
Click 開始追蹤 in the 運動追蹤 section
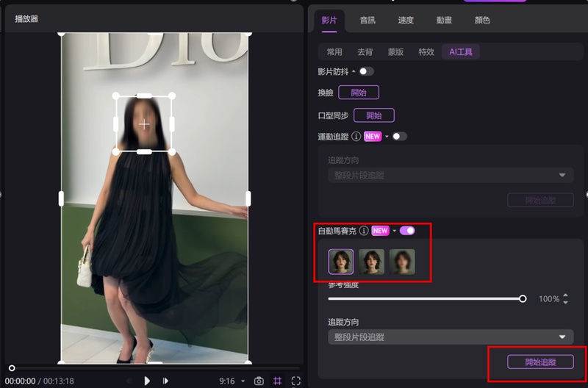[x=540, y=200]
